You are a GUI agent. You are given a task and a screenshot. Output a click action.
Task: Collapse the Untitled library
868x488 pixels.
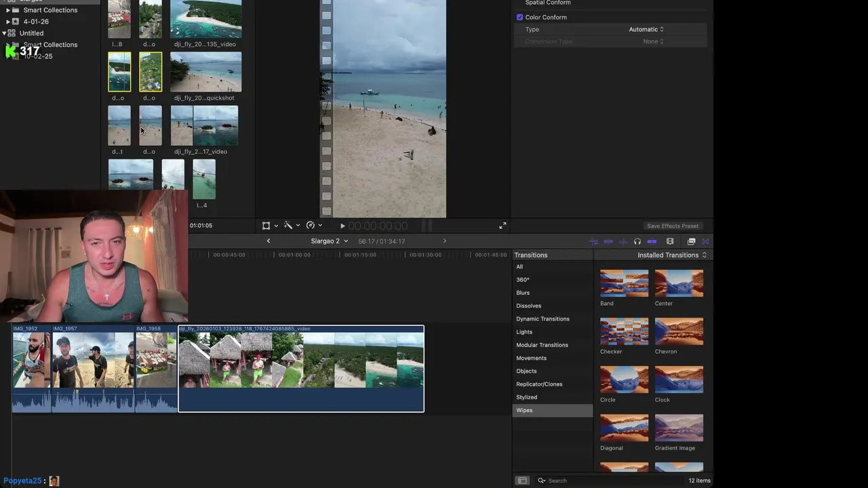click(4, 33)
